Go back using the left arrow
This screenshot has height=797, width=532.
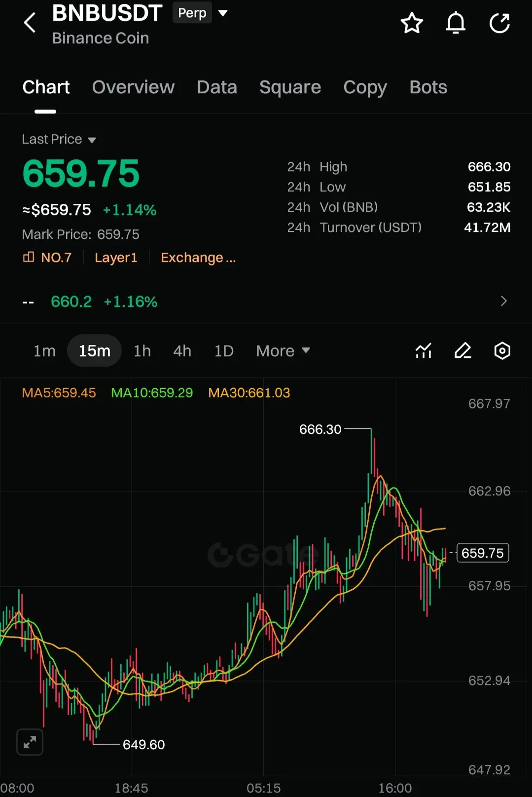30,23
